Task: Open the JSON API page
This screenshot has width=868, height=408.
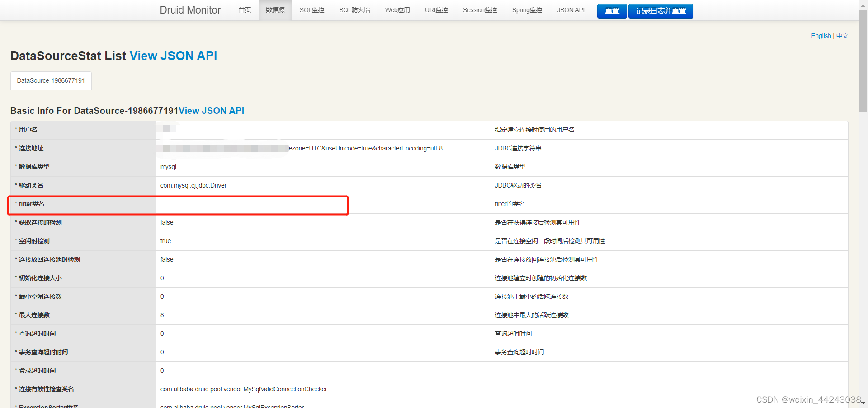Action: coord(571,10)
